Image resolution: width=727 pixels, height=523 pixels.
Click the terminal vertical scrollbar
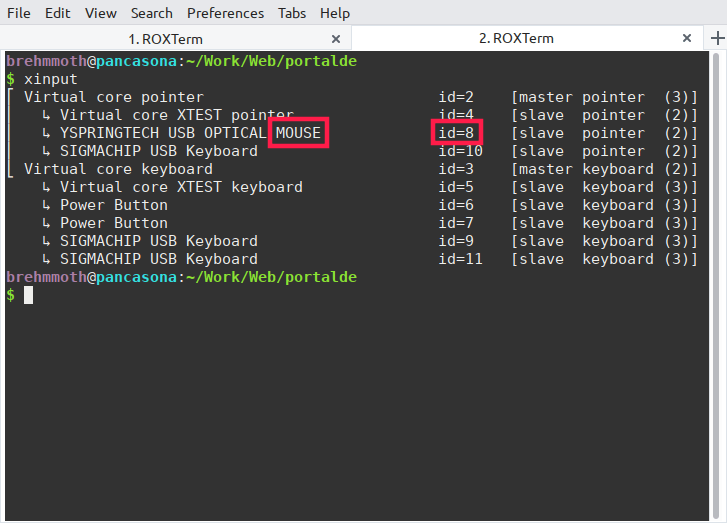coord(716,286)
